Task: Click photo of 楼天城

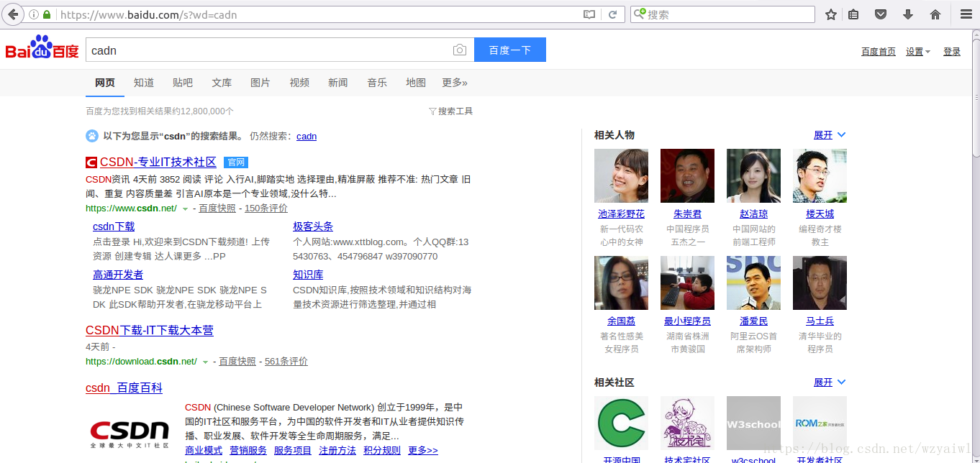Action: click(820, 175)
